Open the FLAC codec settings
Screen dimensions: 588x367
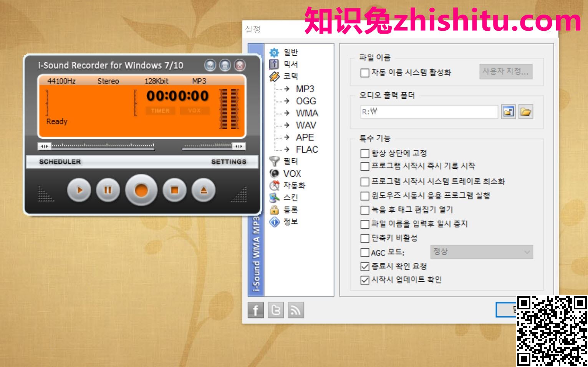point(307,149)
